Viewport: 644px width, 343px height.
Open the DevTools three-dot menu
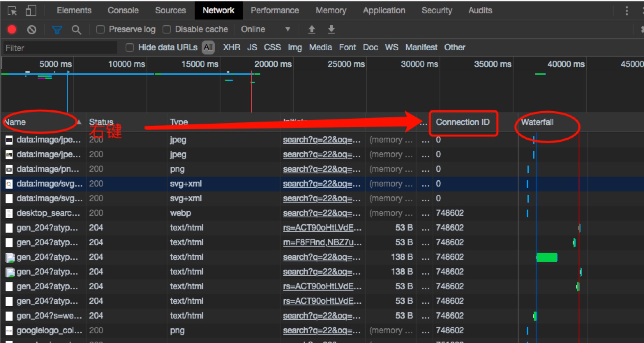pos(627,11)
